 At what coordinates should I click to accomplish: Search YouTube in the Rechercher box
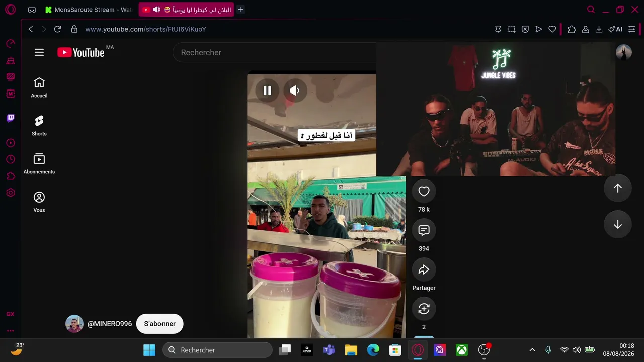pyautogui.click(x=275, y=52)
